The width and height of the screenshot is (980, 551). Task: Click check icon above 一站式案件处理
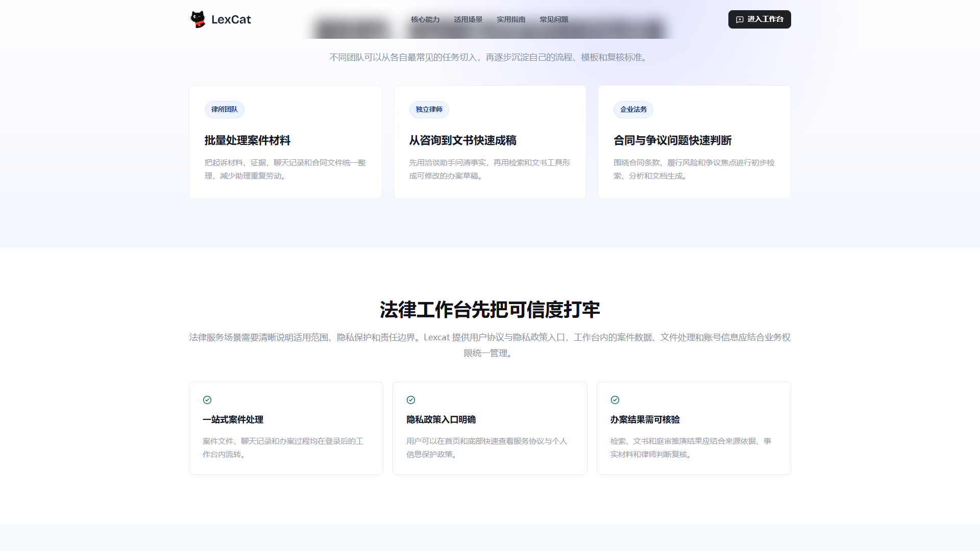tap(207, 400)
